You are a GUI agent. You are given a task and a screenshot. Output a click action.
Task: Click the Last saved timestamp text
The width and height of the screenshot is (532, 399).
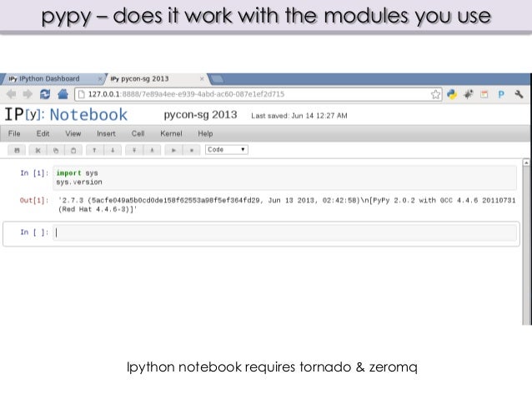click(x=299, y=116)
